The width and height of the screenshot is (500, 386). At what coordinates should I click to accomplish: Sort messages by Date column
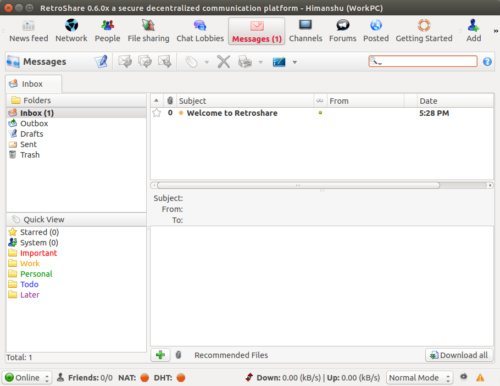455,101
